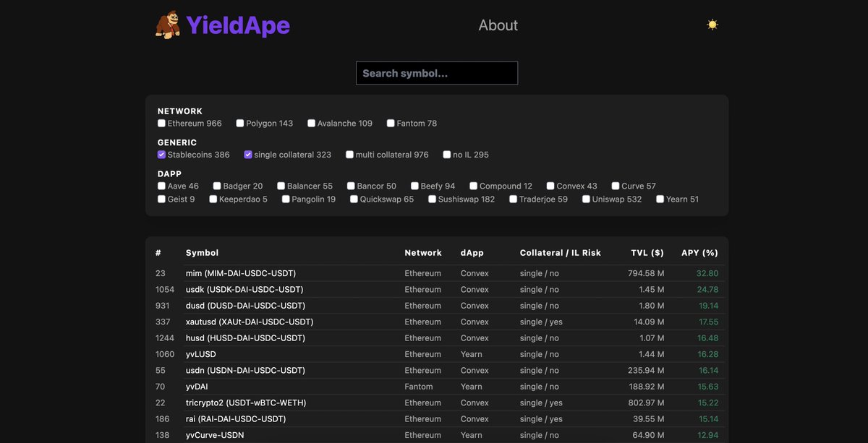
Task: Select the Bancor 50 checkbox
Action: (351, 186)
